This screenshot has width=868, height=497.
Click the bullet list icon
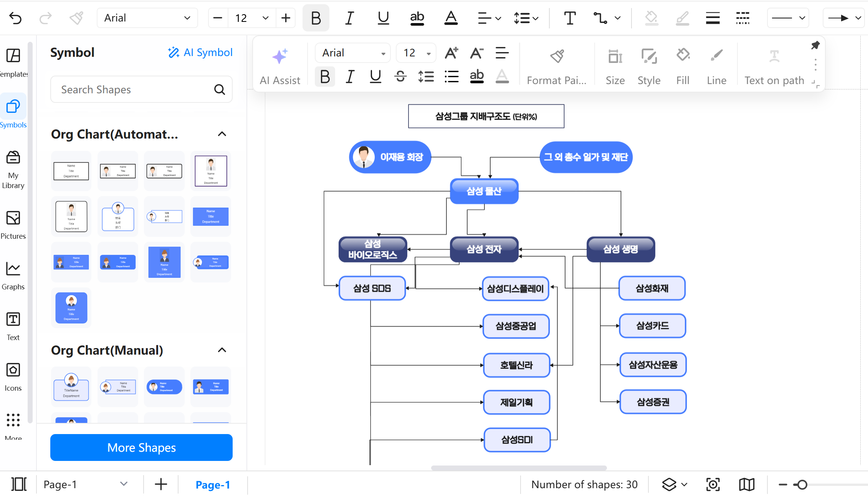451,77
